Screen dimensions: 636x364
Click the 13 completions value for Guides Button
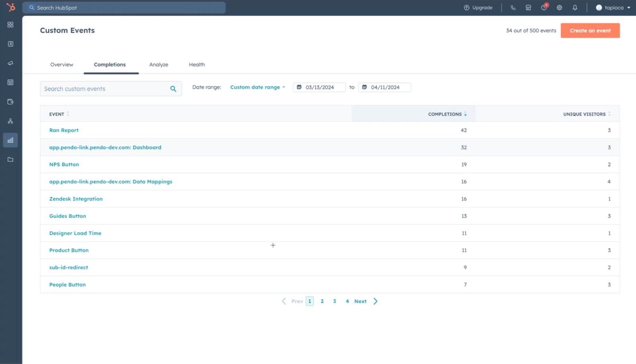click(464, 216)
